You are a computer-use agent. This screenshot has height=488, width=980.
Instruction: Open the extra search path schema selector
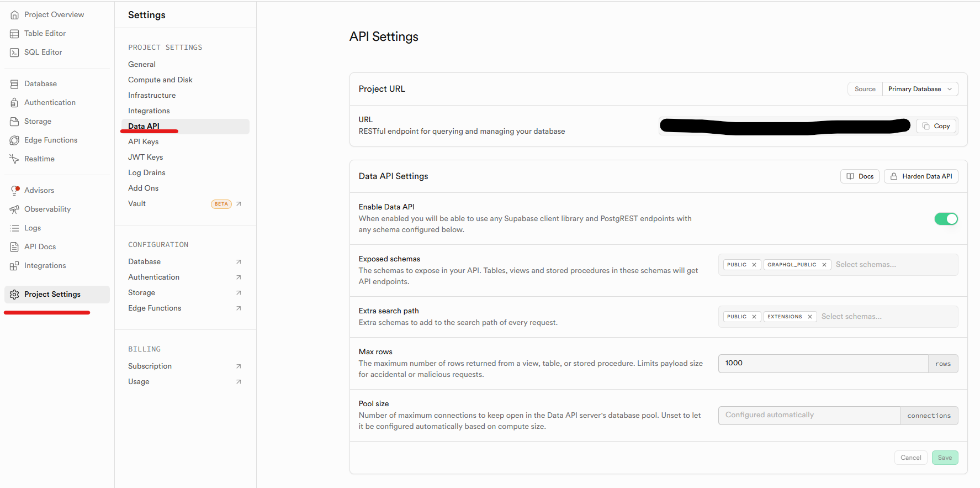pyautogui.click(x=887, y=317)
